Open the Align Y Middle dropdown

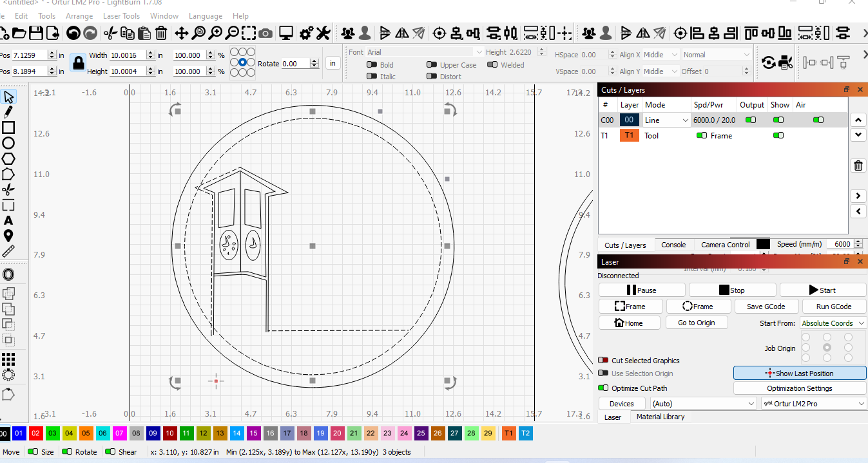tap(661, 71)
